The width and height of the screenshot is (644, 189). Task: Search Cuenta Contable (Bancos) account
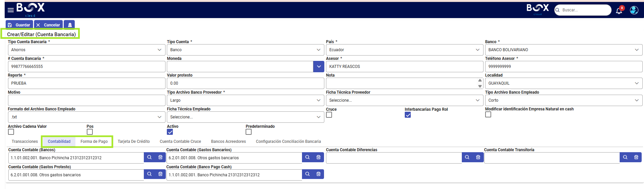pyautogui.click(x=149, y=157)
